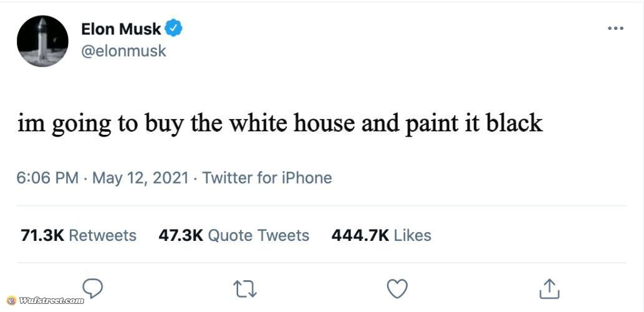Image resolution: width=644 pixels, height=312 pixels.
Task: Open the Twitter for iPhone source link
Action: point(267,178)
